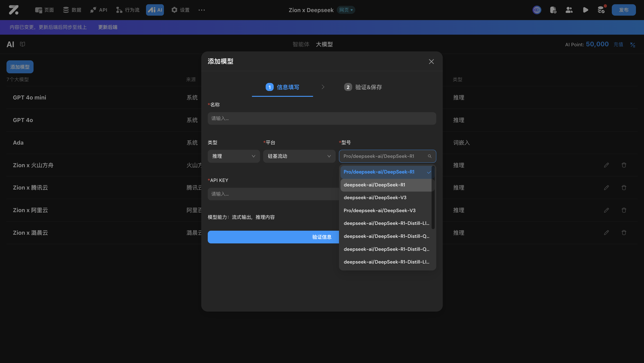Click the 验证信息 verify button
644x363 pixels.
(322, 237)
